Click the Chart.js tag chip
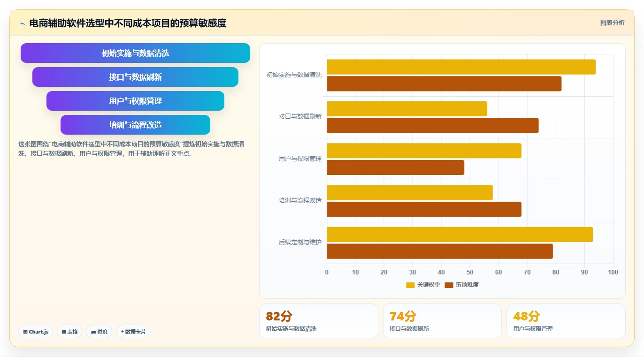 point(36,332)
